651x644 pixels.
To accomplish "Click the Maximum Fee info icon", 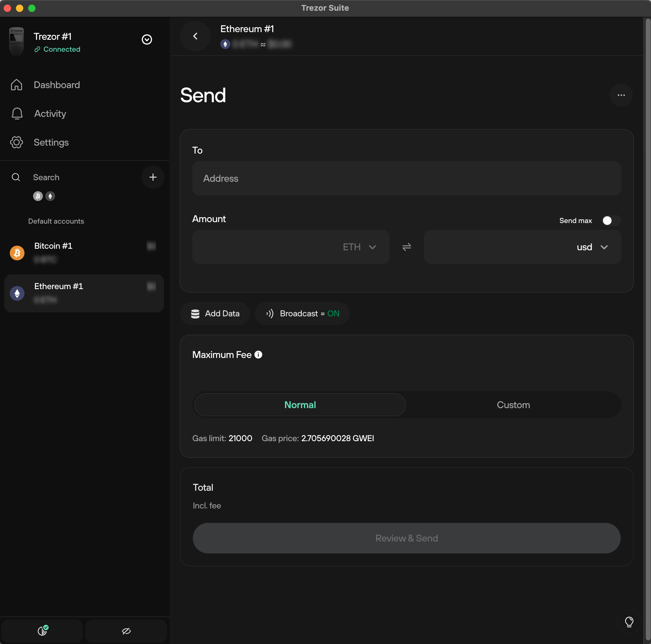I will click(258, 355).
